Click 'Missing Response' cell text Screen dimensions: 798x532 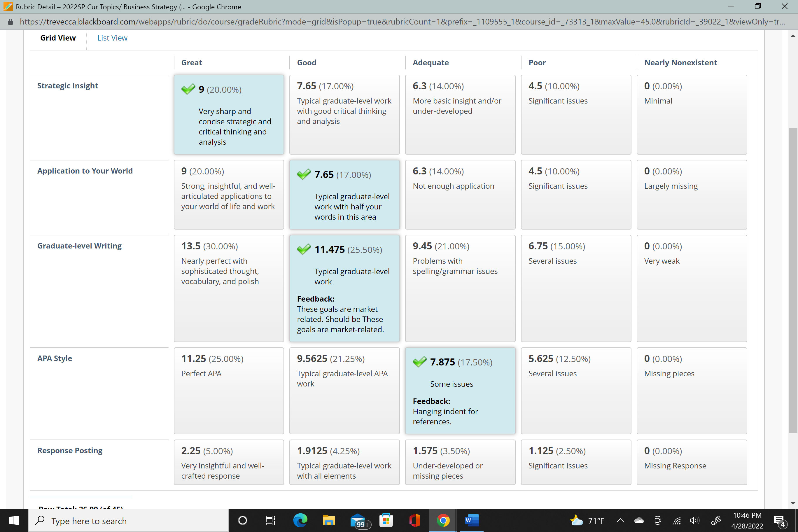point(675,466)
